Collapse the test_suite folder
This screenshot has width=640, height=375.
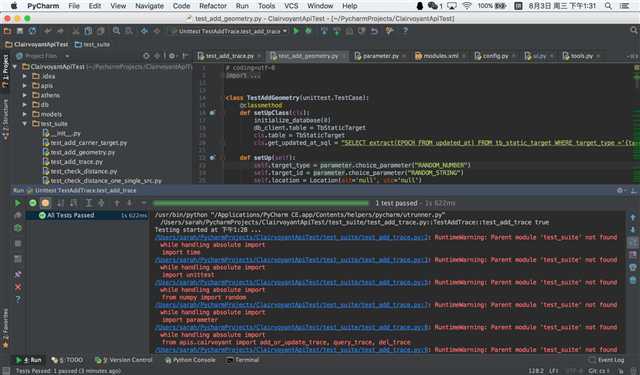click(x=25, y=124)
